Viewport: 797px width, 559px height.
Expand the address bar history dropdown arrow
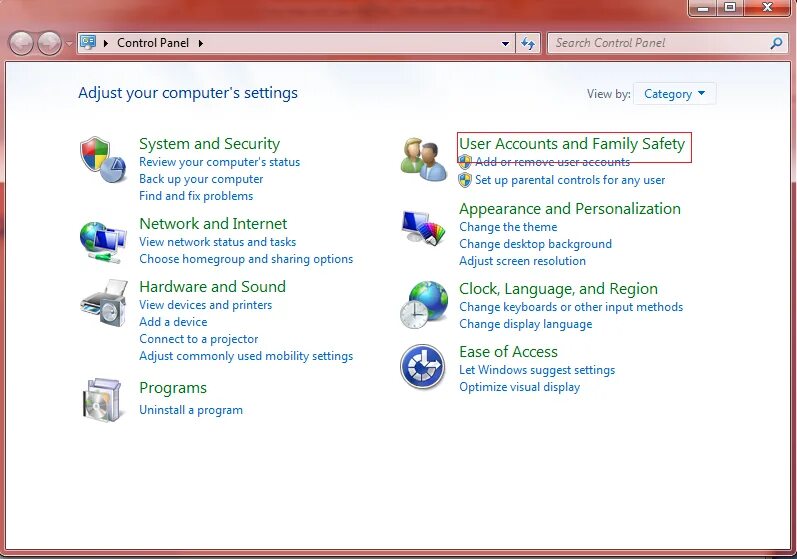505,44
